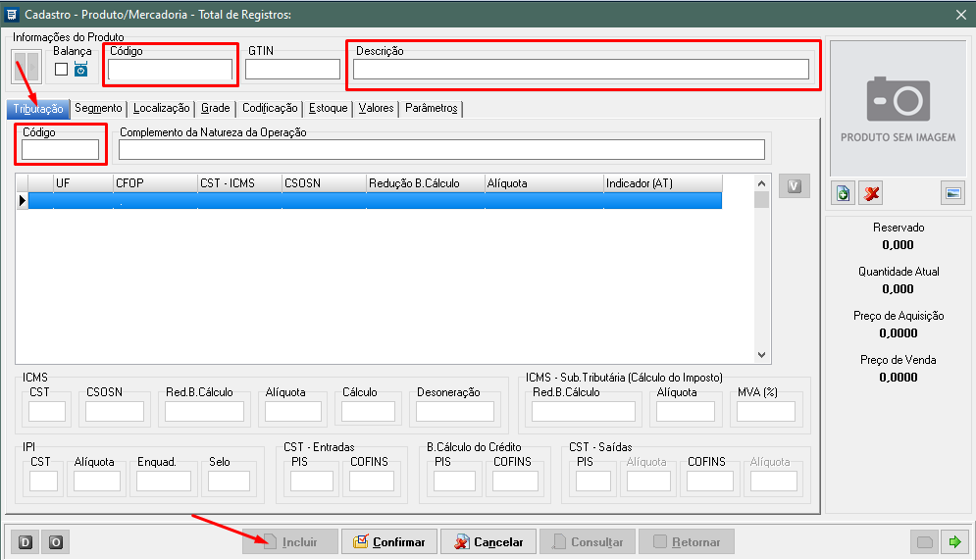976x560 pixels.
Task: Click the product image placeholder thumbnail
Action: (897, 108)
